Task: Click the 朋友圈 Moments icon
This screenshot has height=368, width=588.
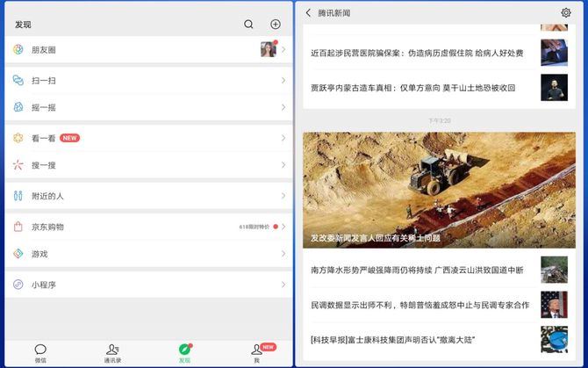Action: coord(18,50)
